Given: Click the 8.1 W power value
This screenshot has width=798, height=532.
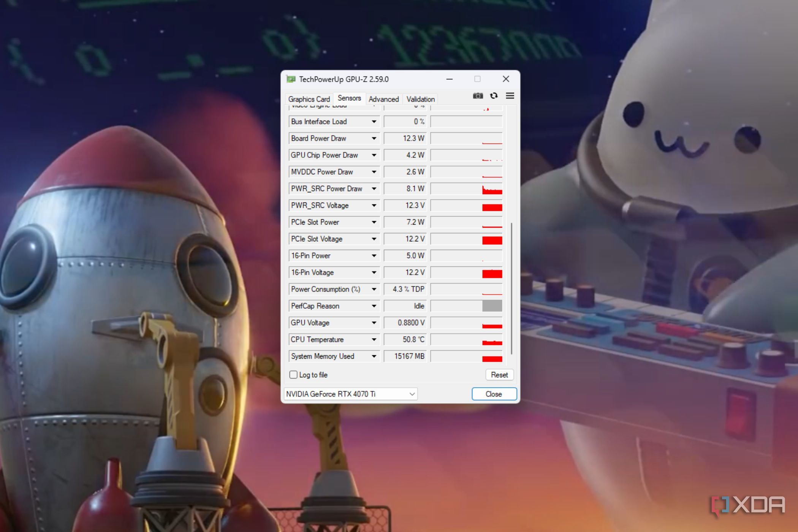Looking at the screenshot, I should click(405, 188).
